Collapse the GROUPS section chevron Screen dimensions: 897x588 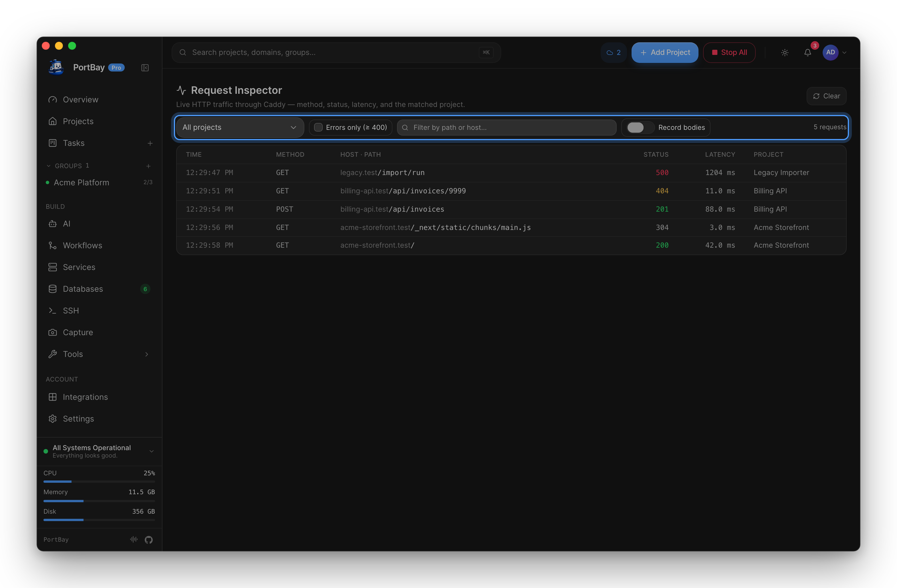click(49, 166)
